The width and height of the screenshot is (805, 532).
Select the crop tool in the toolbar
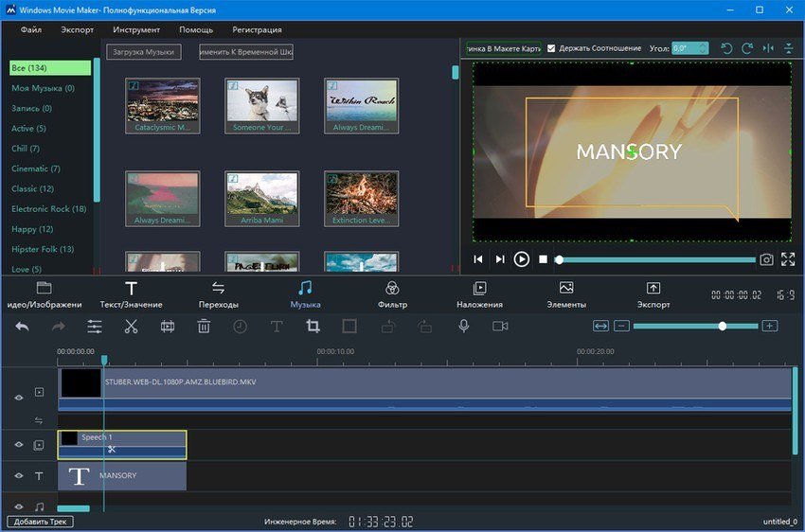pyautogui.click(x=313, y=327)
